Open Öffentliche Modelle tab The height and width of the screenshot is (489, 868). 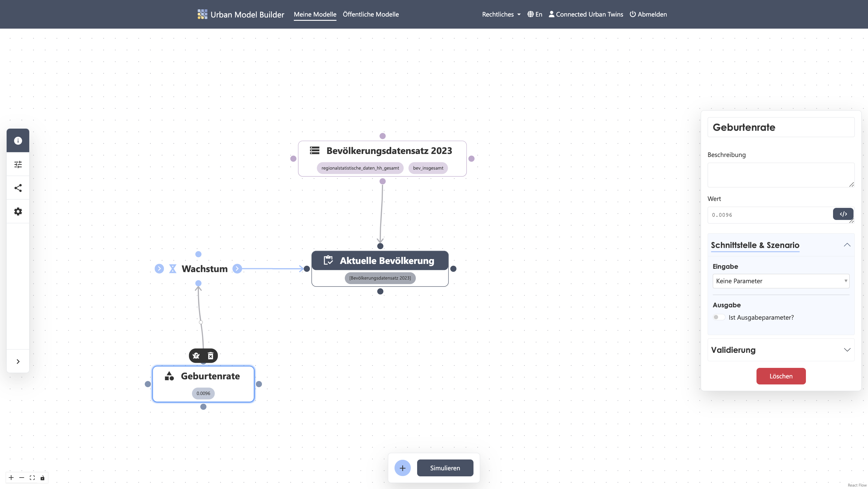(371, 14)
